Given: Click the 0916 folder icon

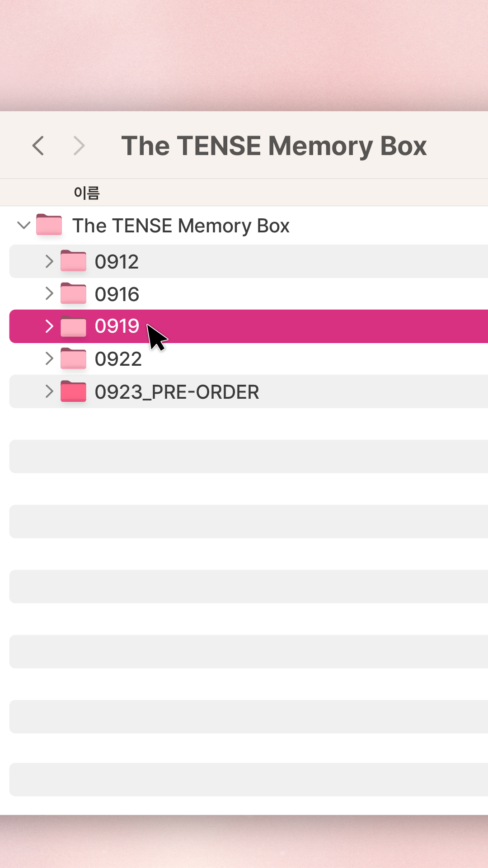Looking at the screenshot, I should click(x=73, y=293).
